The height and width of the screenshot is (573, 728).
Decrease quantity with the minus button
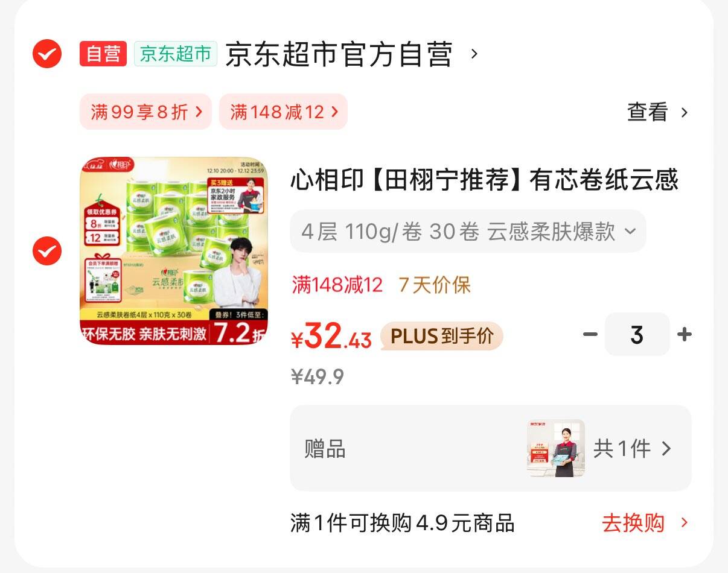590,334
